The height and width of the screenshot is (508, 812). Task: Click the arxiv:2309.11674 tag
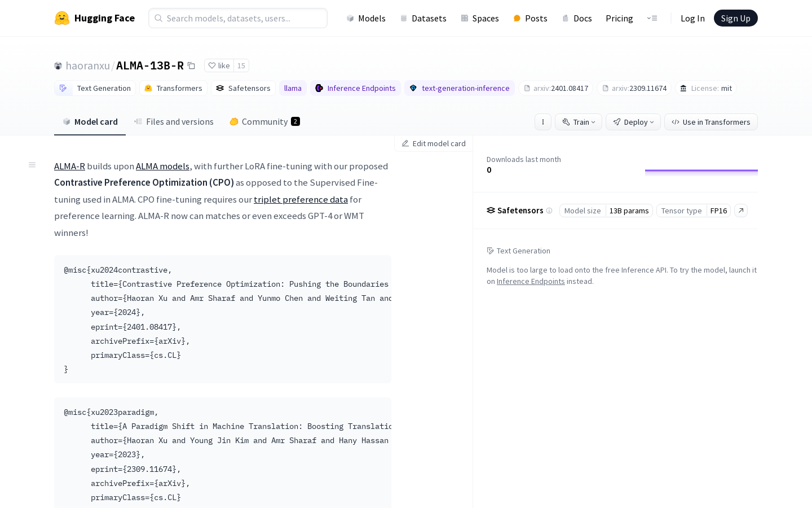pyautogui.click(x=634, y=88)
